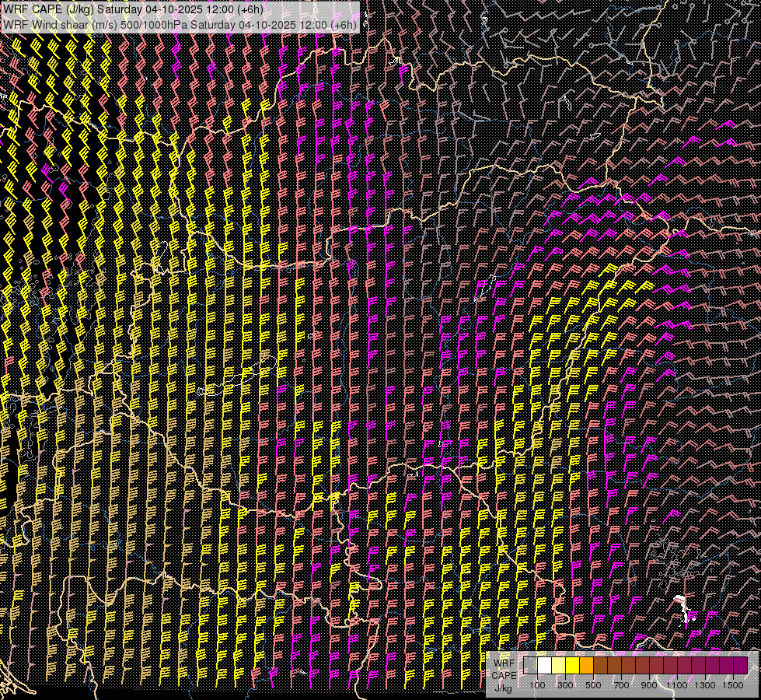
Task: Select the 500 value on CAPE scale
Action: tap(593, 685)
